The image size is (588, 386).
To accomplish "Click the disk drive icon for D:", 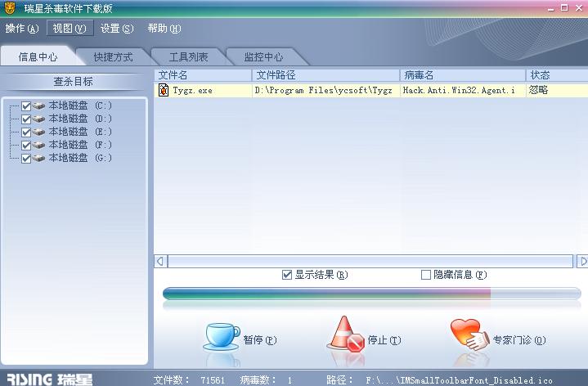I will 38,119.
